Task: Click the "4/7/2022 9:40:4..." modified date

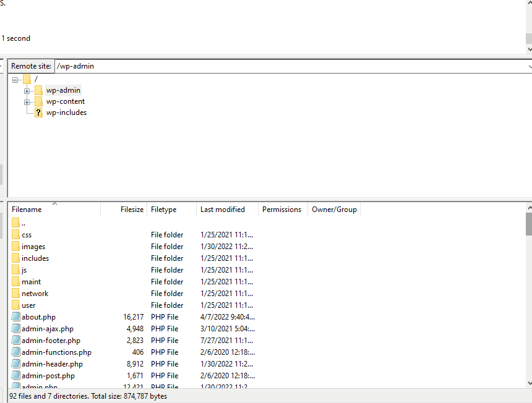Action: [x=228, y=317]
